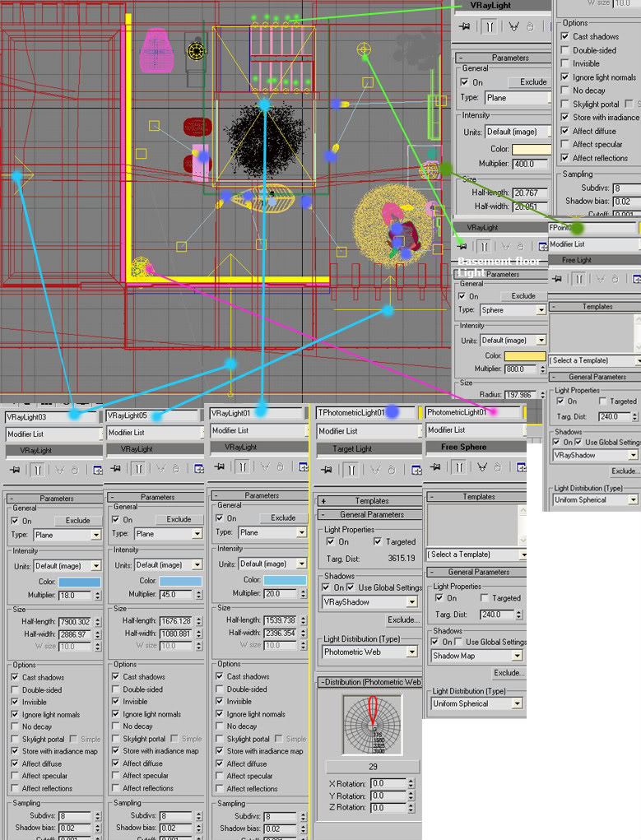
Task: Click the pin stack icon under Free Sphere
Action: pos(435,467)
